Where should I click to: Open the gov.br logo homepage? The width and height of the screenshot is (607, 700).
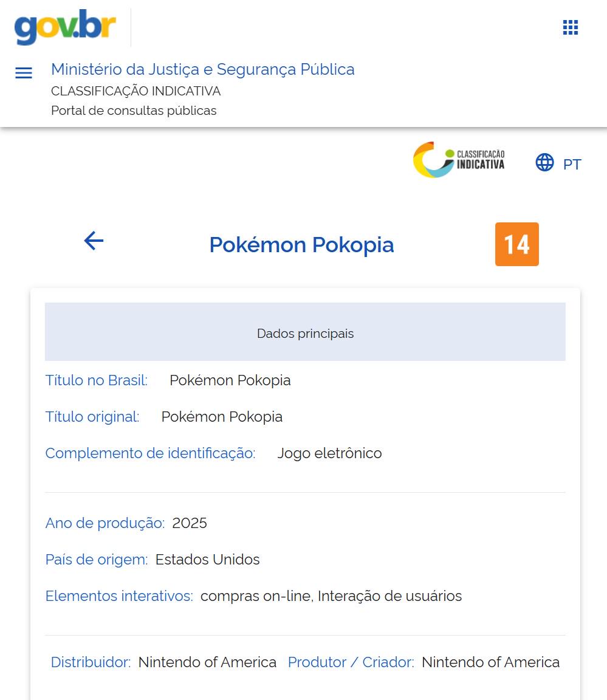pyautogui.click(x=65, y=27)
